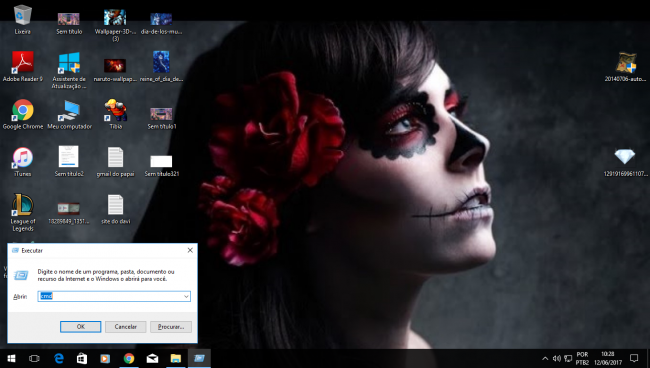Open the Windows Start menu
Image resolution: width=650 pixels, height=368 pixels.
pos(11,358)
